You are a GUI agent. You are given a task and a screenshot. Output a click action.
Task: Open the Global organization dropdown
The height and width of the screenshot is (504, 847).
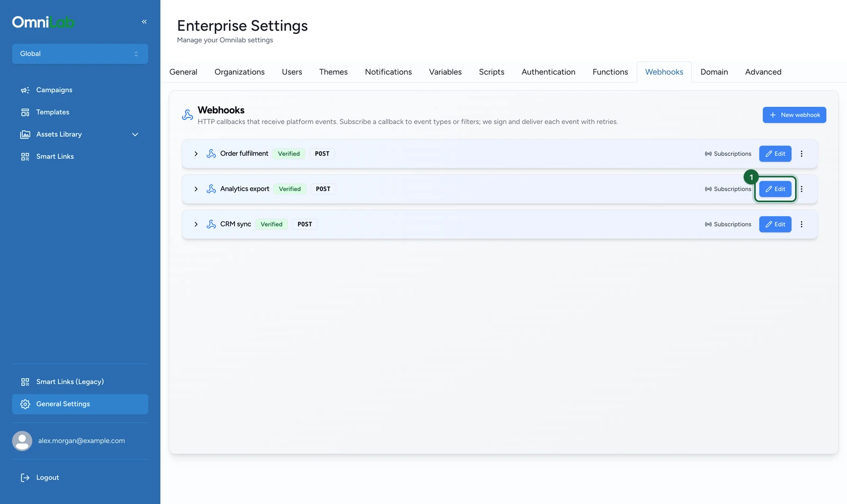[80, 54]
